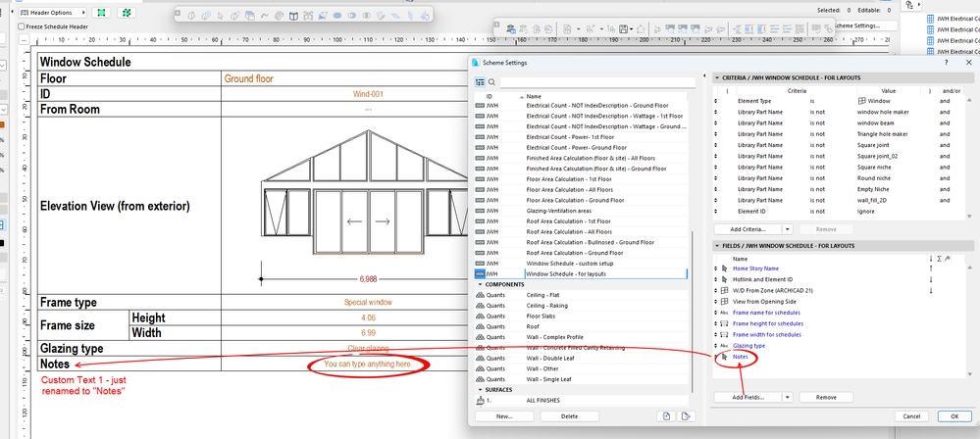Click the second green selection icon beside Header Options
This screenshot has height=439, width=980.
coord(128,14)
